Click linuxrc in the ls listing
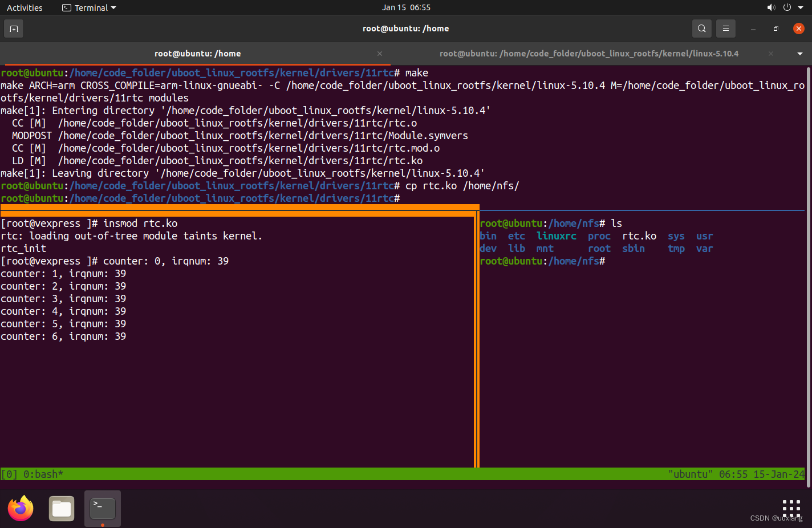 (557, 236)
